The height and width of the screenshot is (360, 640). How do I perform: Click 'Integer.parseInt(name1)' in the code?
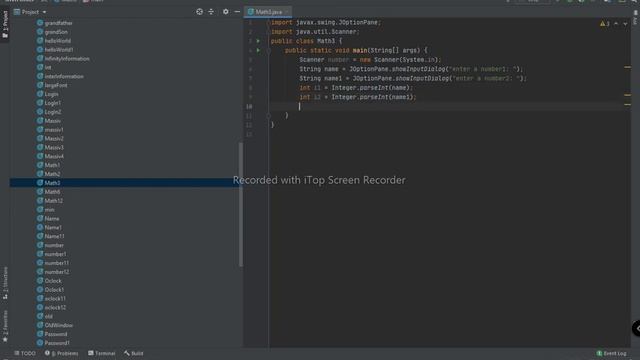(373, 97)
